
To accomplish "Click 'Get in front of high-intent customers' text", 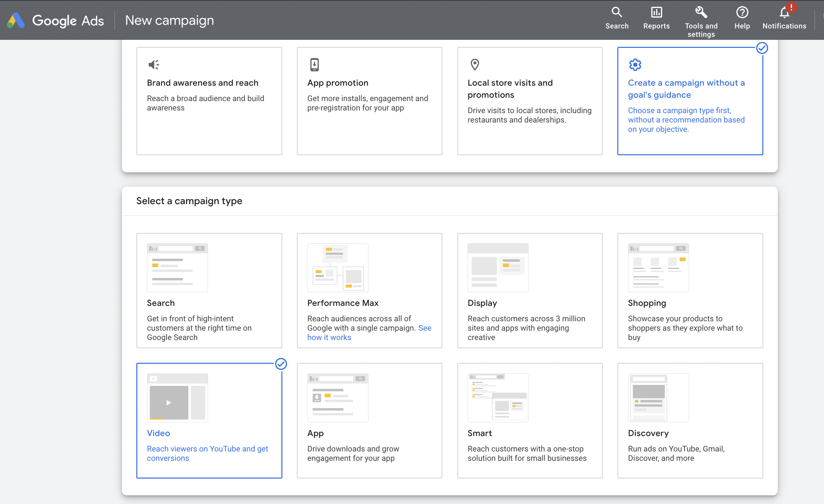I will click(199, 328).
